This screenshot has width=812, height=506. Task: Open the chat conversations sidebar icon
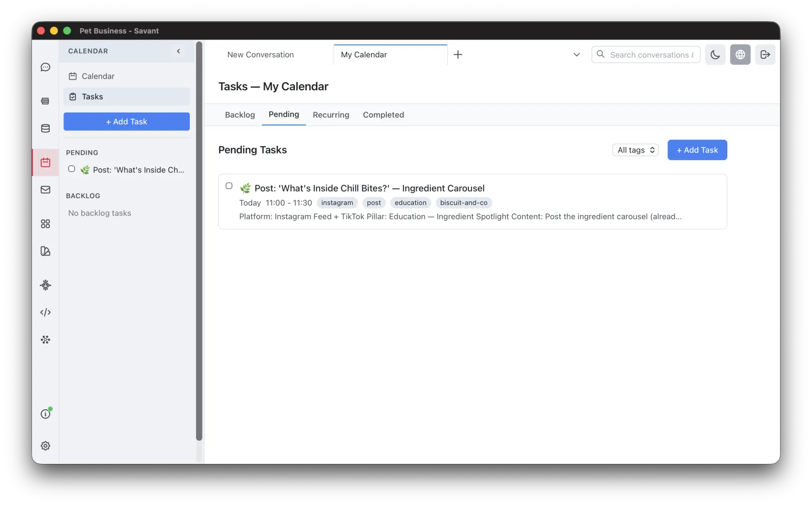click(46, 67)
